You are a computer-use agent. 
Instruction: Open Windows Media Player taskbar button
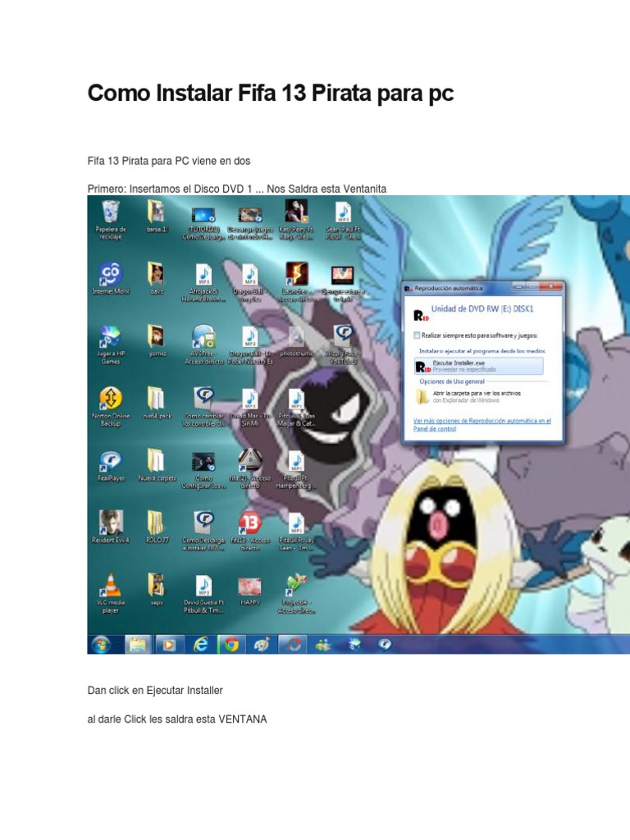(x=168, y=645)
